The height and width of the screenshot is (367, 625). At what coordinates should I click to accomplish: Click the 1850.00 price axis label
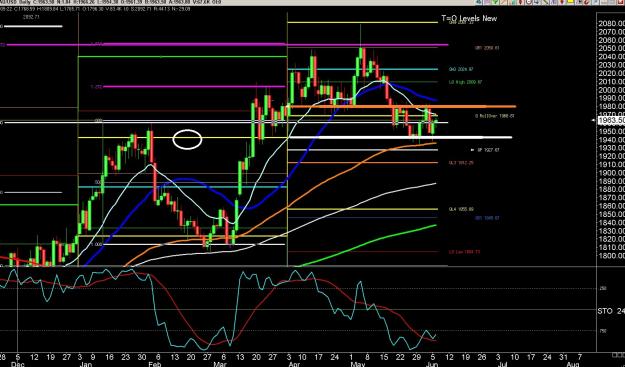pyautogui.click(x=611, y=214)
